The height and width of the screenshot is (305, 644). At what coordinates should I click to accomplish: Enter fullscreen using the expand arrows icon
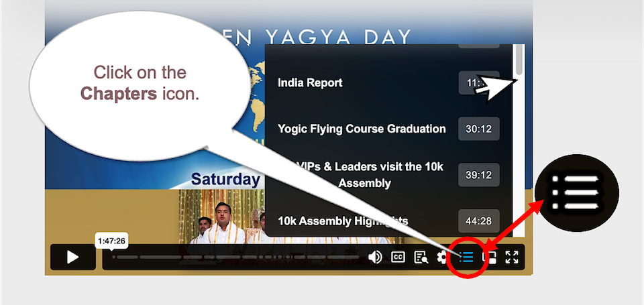(512, 257)
